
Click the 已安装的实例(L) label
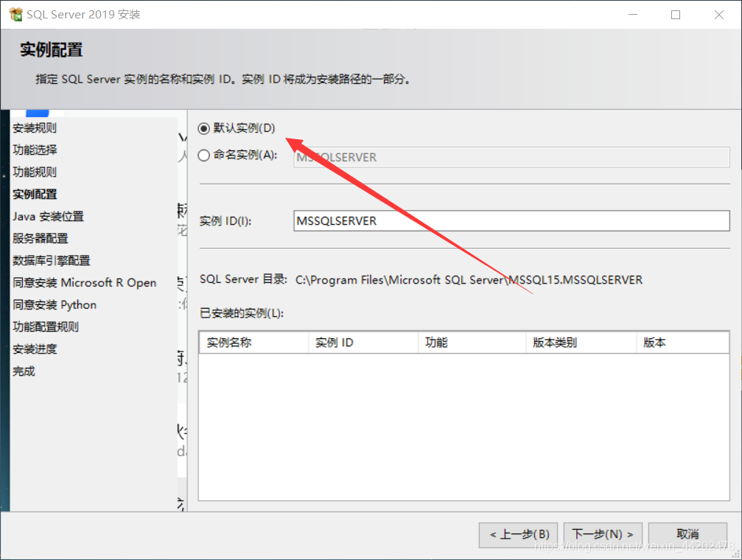242,313
